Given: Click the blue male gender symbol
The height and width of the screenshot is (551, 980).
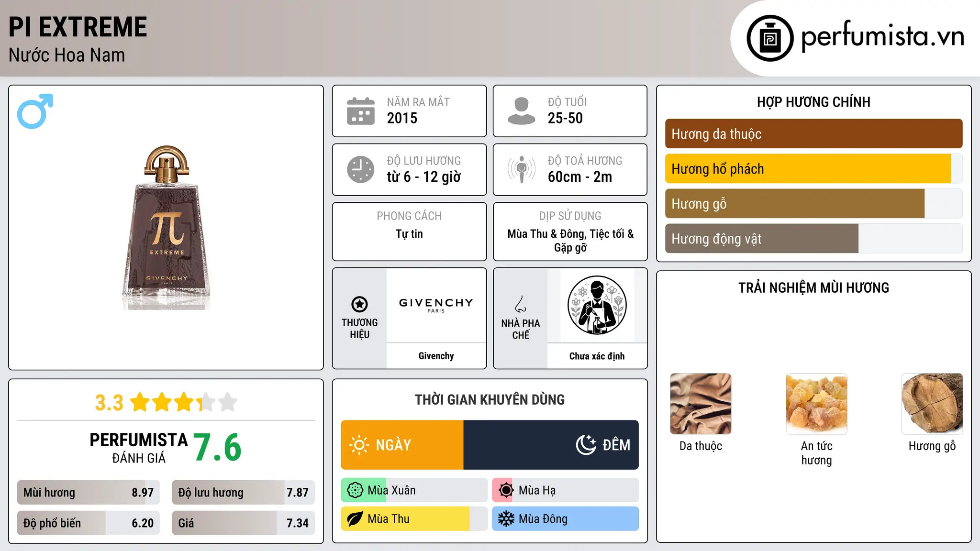Looking at the screenshot, I should point(35,111).
